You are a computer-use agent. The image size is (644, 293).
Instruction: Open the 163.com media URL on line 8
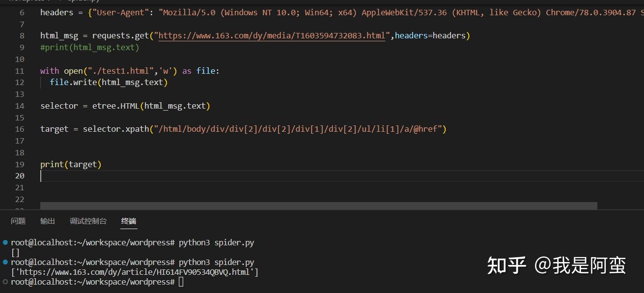pyautogui.click(x=269, y=35)
